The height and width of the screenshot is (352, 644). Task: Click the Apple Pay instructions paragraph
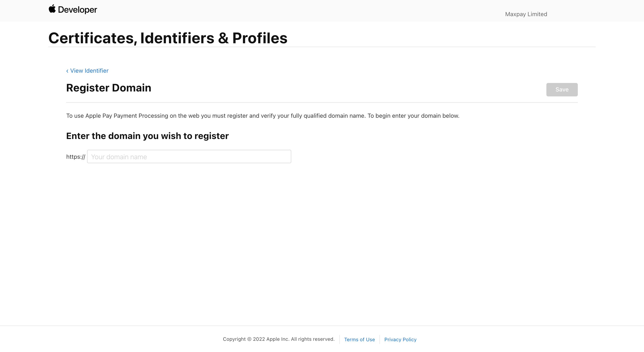pyautogui.click(x=263, y=116)
